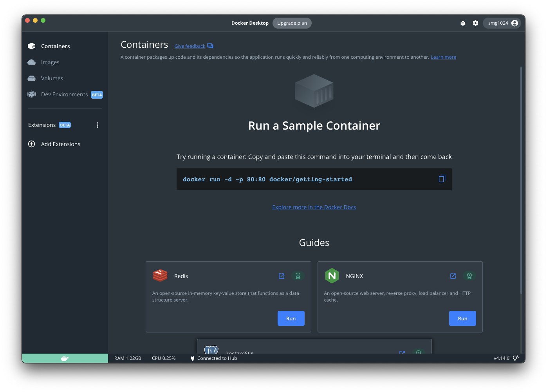This screenshot has width=547, height=392.
Task: Open the settings gear icon
Action: tap(475, 23)
